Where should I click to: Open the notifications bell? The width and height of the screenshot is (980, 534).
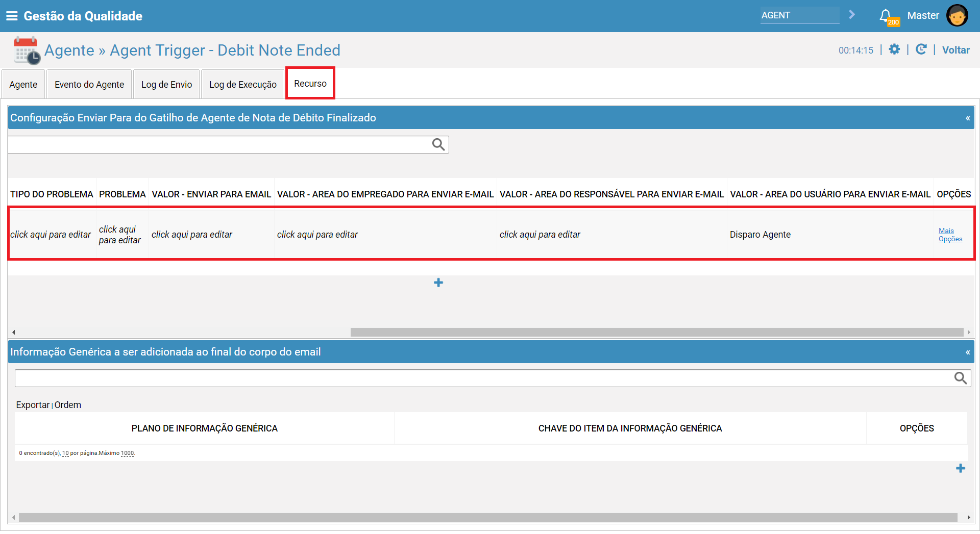tap(886, 15)
